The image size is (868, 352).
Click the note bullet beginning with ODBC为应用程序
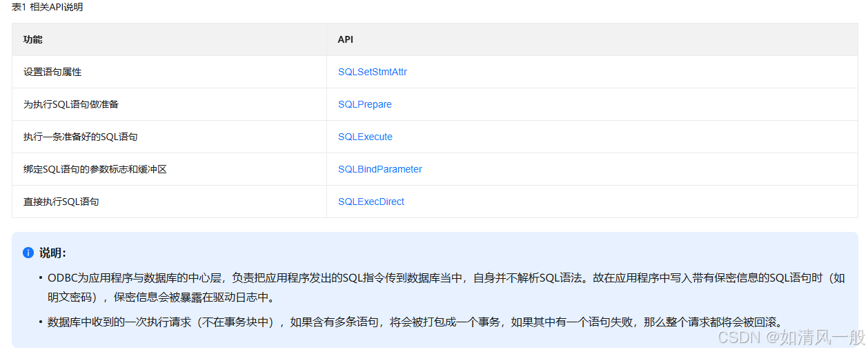point(446,288)
